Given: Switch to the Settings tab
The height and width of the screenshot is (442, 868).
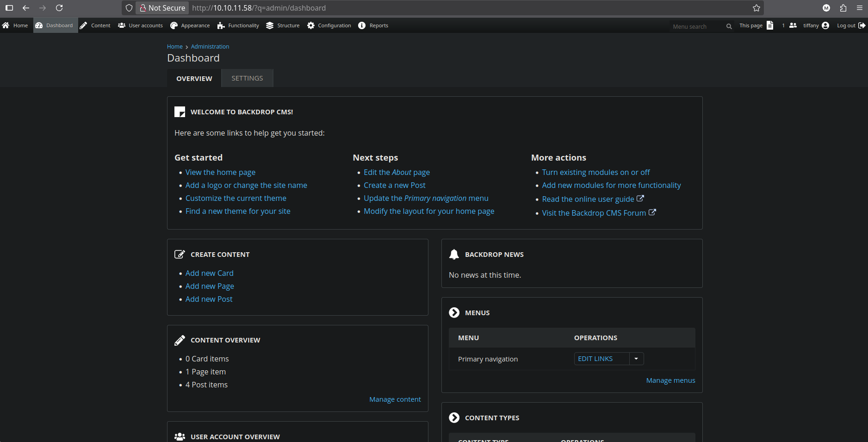Looking at the screenshot, I should [247, 78].
